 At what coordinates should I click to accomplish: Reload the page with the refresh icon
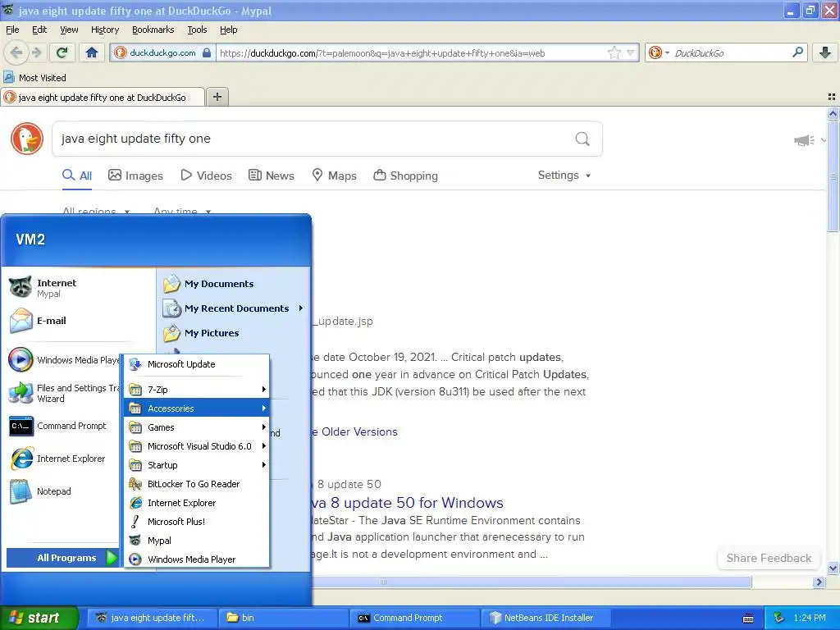(62, 52)
